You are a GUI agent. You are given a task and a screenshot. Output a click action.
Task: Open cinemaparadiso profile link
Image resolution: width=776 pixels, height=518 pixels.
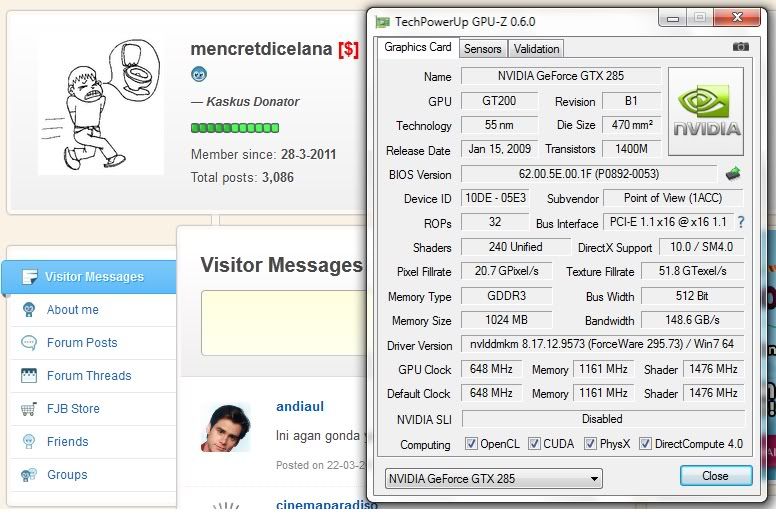coord(327,505)
